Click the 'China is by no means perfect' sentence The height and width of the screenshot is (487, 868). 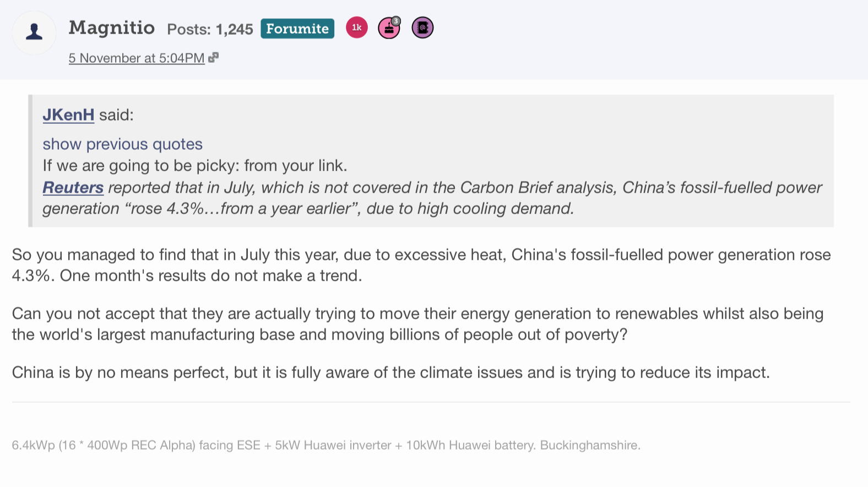pos(390,373)
